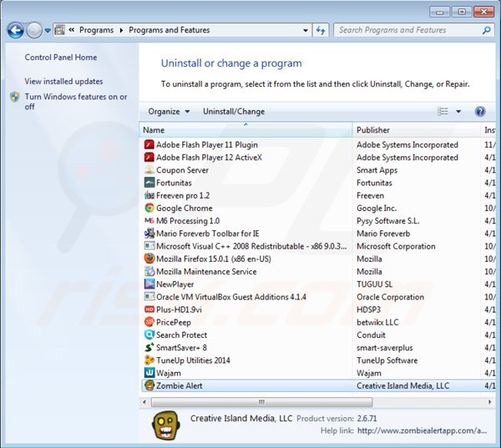Expand the chevron before Programs breadcrumb
501x448 pixels.
72,30
